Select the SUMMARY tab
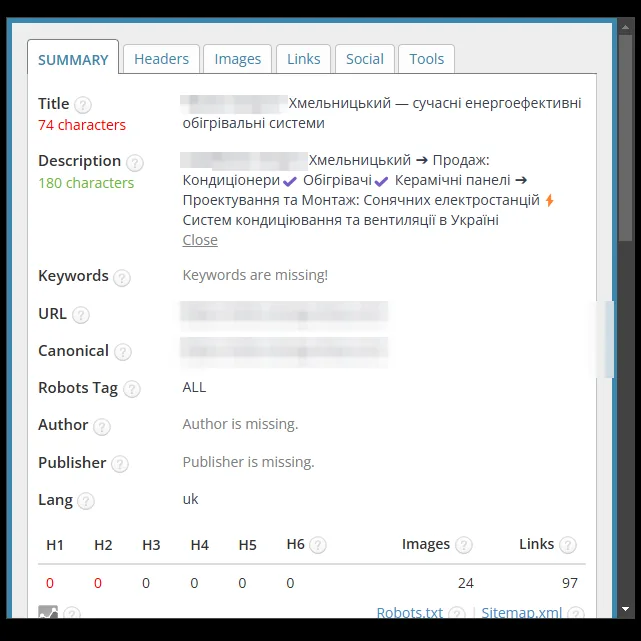Viewport: 641px width, 641px height. pos(73,58)
